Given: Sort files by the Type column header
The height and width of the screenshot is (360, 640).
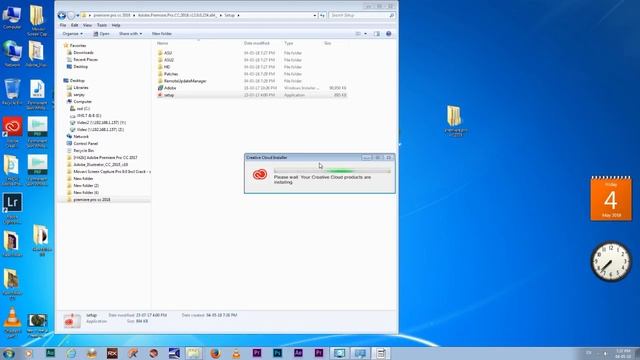Looking at the screenshot, I should (289, 43).
